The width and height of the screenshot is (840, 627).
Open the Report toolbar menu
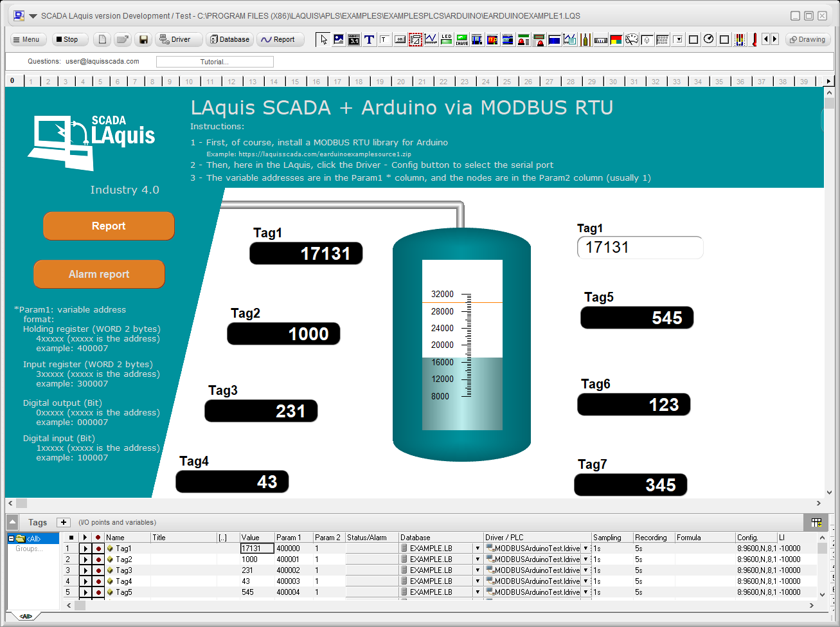[280, 39]
